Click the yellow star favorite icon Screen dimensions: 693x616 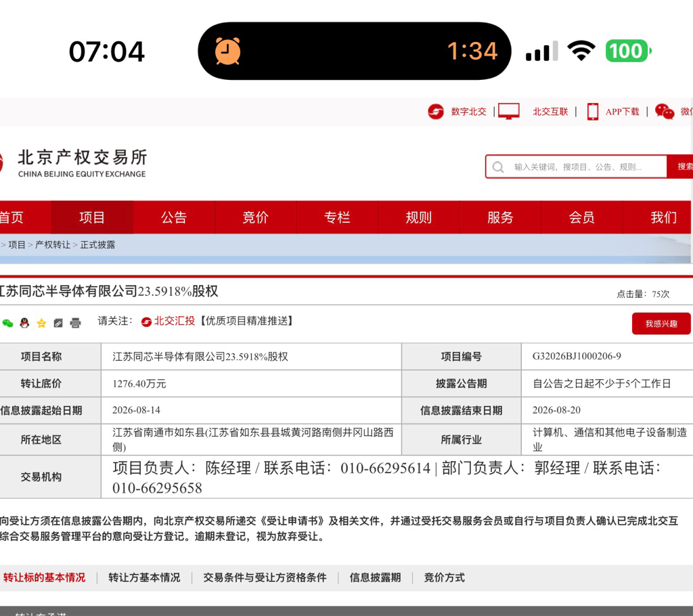(41, 324)
